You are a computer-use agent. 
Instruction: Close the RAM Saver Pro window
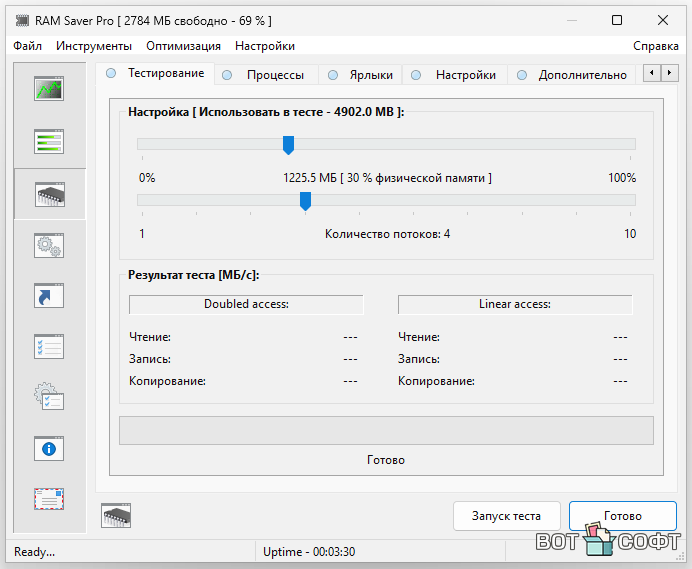click(x=662, y=20)
